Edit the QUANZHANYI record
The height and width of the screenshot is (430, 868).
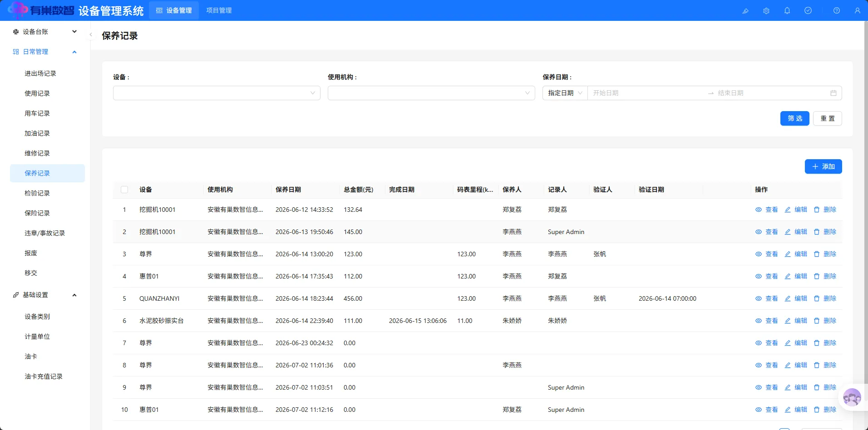click(796, 298)
